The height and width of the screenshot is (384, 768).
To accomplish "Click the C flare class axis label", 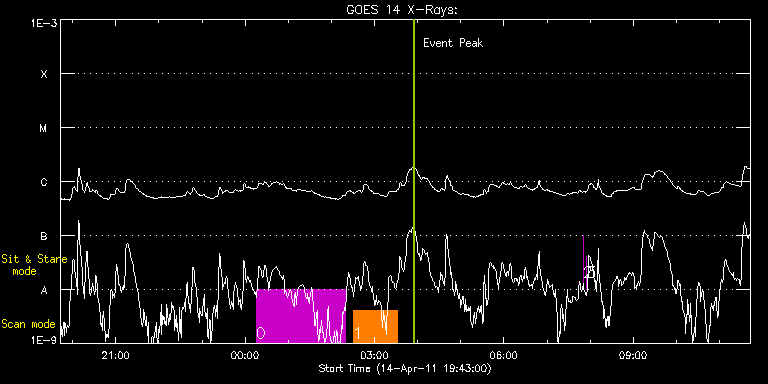I will (44, 182).
